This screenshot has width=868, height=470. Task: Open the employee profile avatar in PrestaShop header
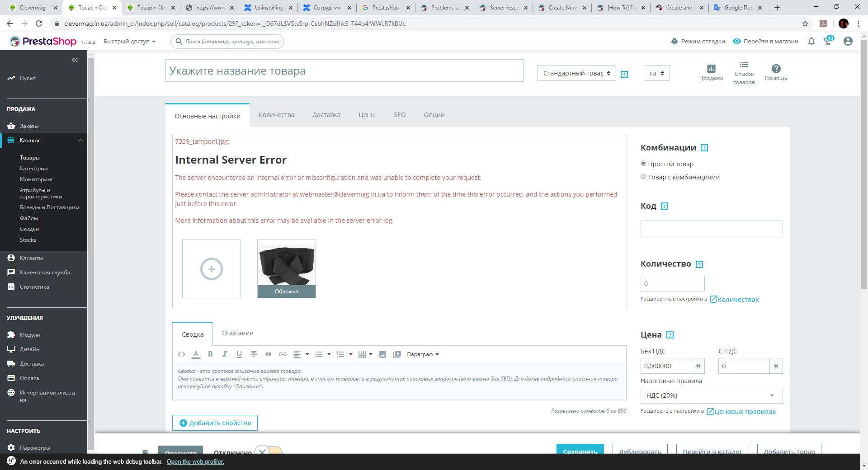(x=848, y=41)
